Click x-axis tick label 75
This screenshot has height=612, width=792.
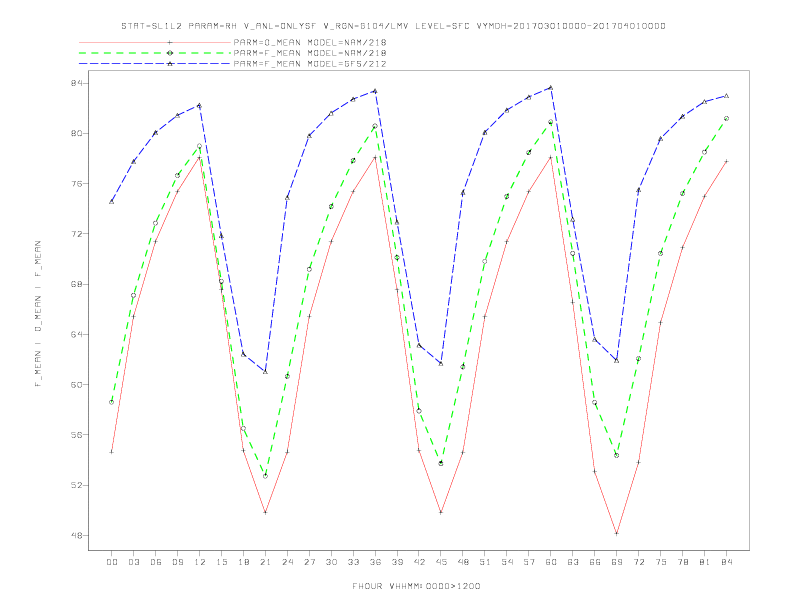(661, 562)
